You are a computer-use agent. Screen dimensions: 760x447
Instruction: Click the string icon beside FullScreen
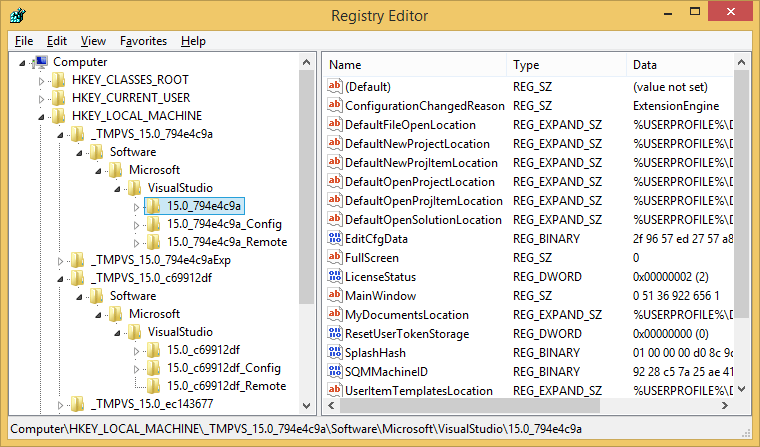[335, 258]
